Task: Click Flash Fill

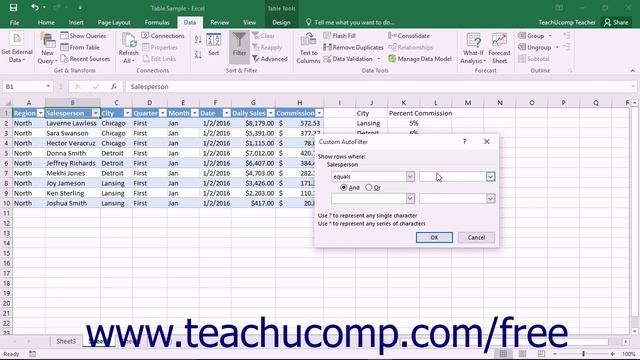Action: click(339, 36)
